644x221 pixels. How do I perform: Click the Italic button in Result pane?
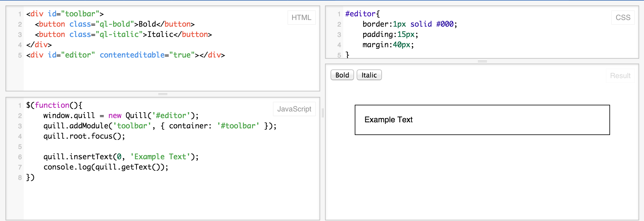coord(369,75)
